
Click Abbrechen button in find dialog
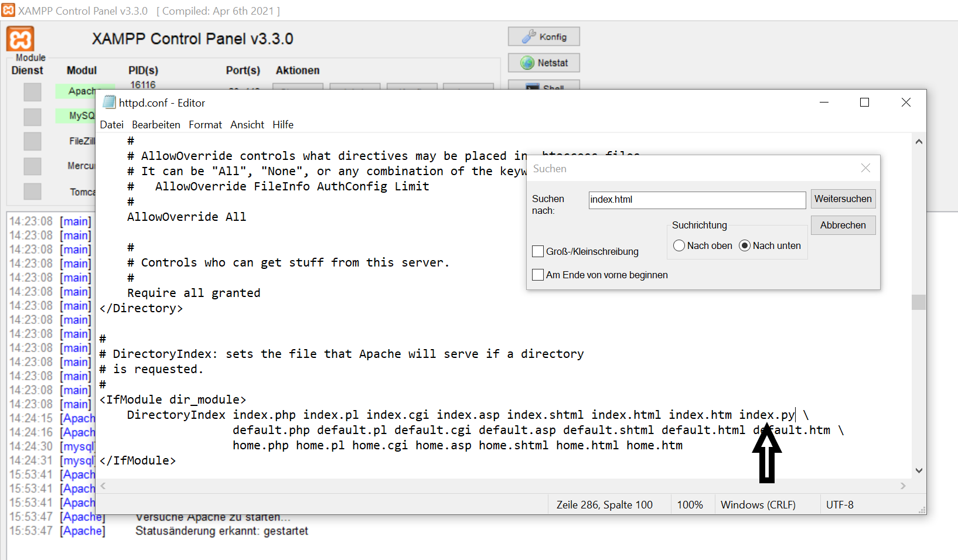pos(843,225)
